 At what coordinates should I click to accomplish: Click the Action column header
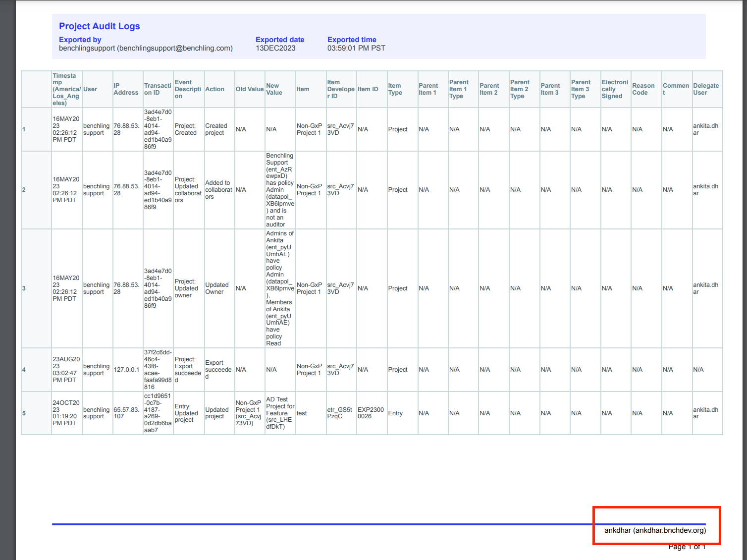(219, 89)
